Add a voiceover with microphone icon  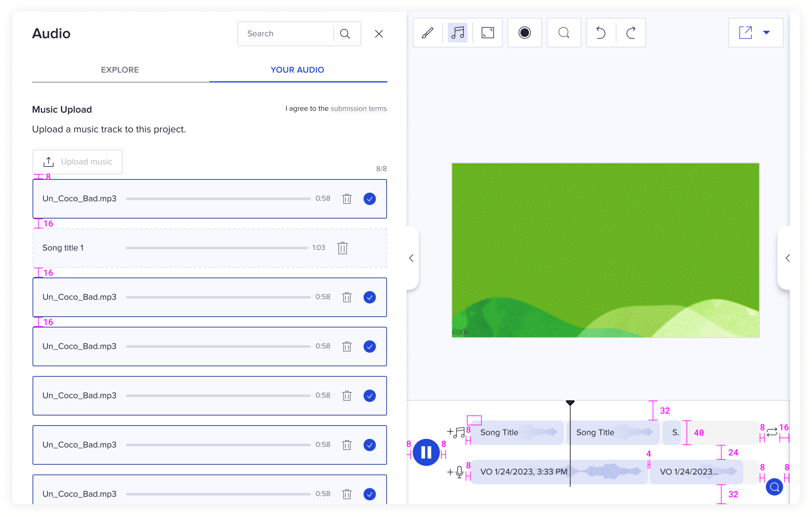click(455, 472)
